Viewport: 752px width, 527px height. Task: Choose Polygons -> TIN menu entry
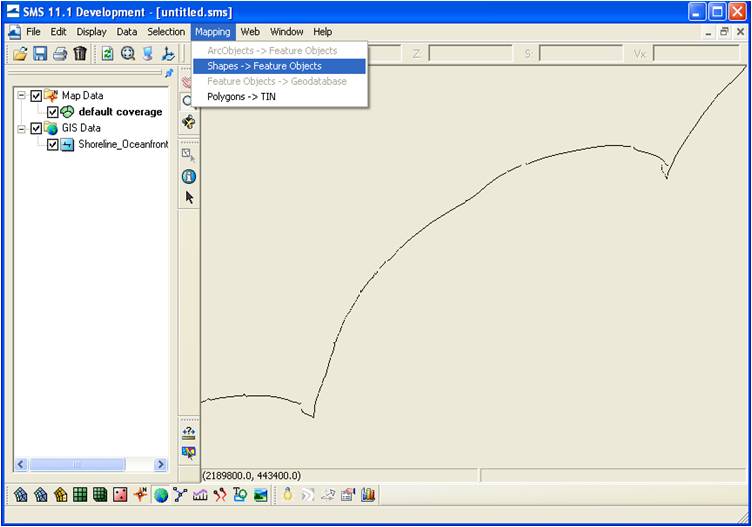click(279, 97)
